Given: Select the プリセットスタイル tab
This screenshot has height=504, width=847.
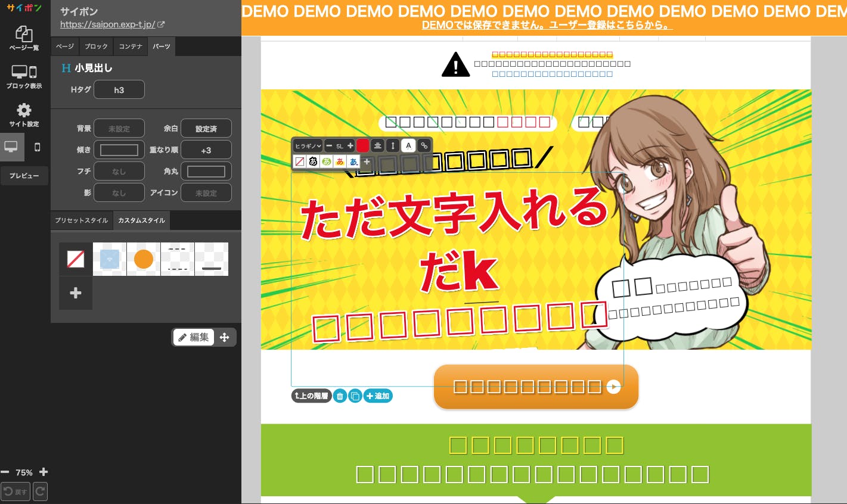Looking at the screenshot, I should [82, 220].
